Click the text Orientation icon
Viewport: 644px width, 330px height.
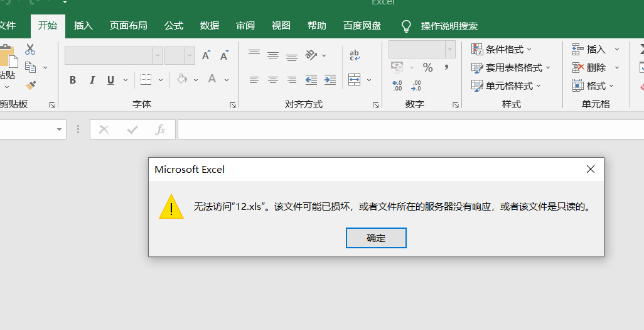311,55
